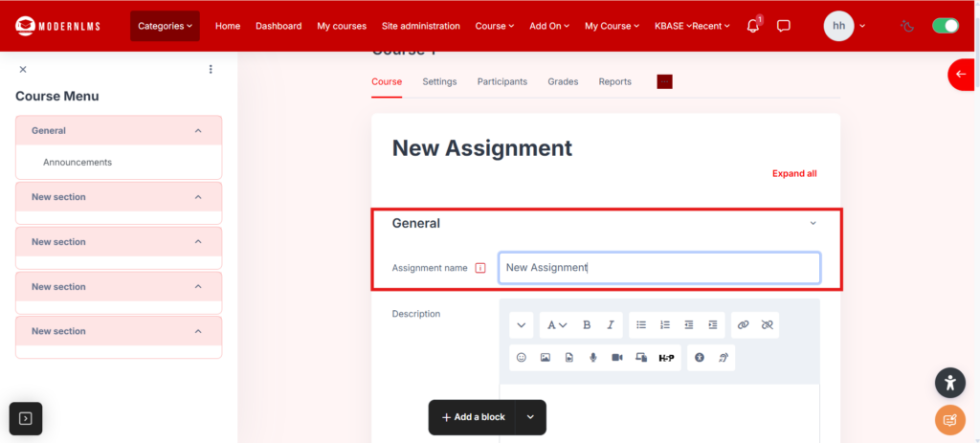
Task: Open the messages chat icon
Action: point(783,26)
